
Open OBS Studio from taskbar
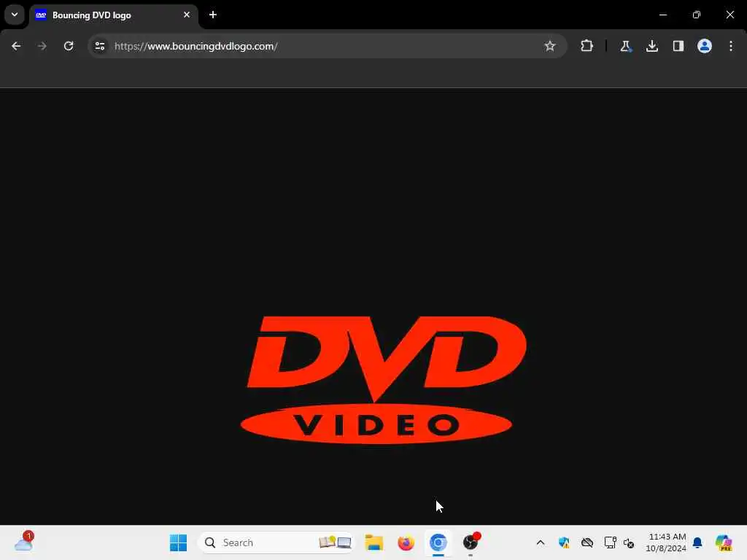(471, 542)
